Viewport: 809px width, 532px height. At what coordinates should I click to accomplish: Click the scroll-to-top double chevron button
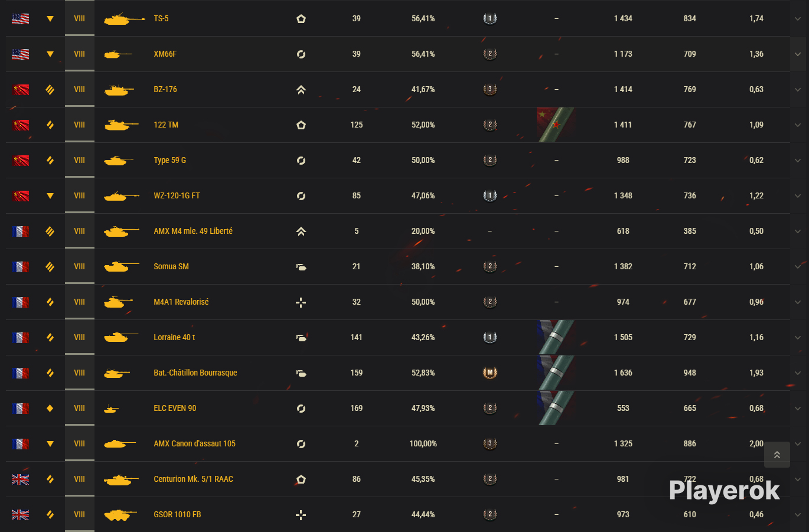pos(777,455)
